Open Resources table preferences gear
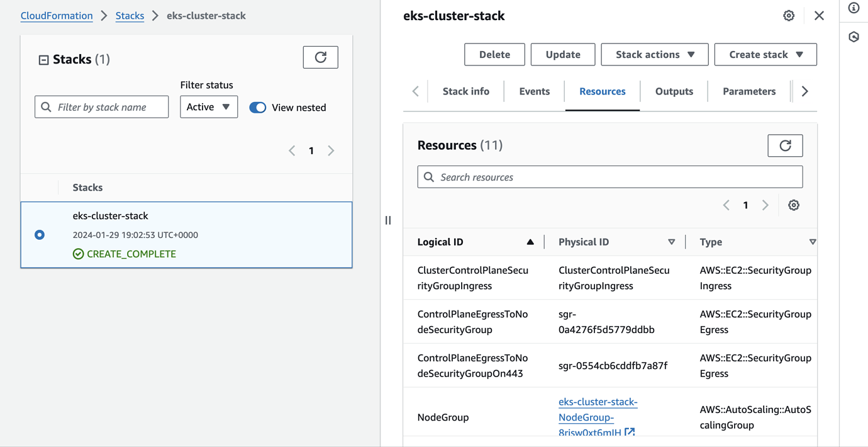Viewport: 868px width, 447px height. tap(794, 205)
